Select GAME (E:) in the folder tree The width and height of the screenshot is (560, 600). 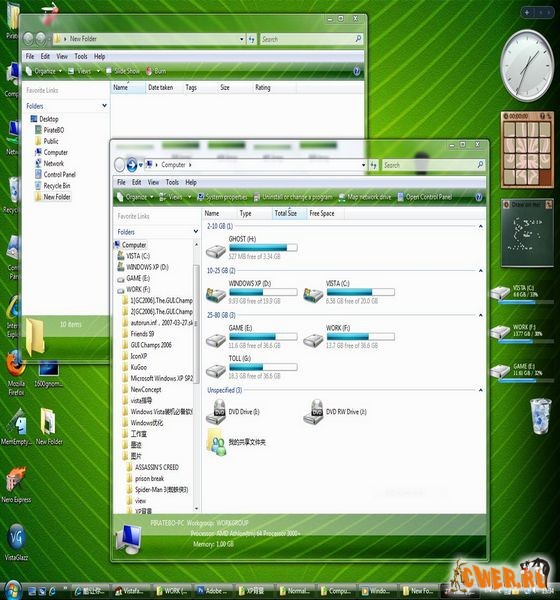(x=134, y=278)
